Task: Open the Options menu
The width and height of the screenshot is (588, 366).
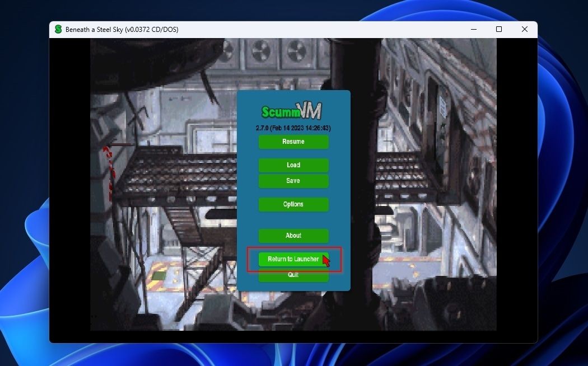Action: 293,204
